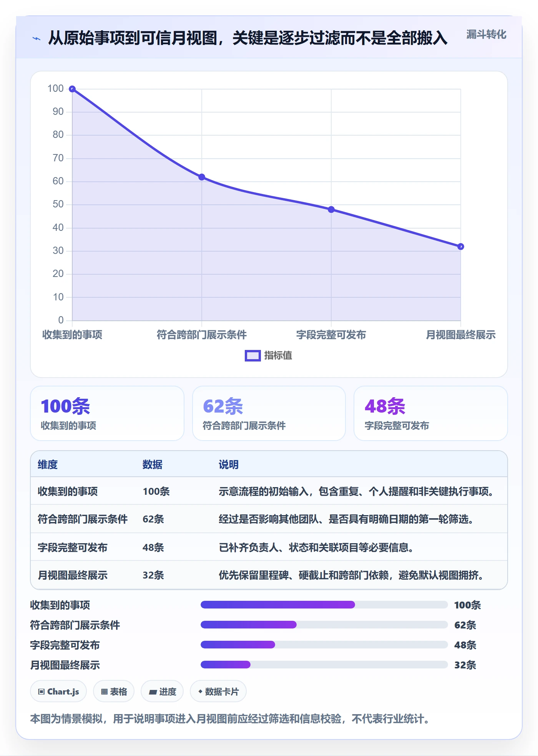Click the "说明" table column header

click(229, 464)
